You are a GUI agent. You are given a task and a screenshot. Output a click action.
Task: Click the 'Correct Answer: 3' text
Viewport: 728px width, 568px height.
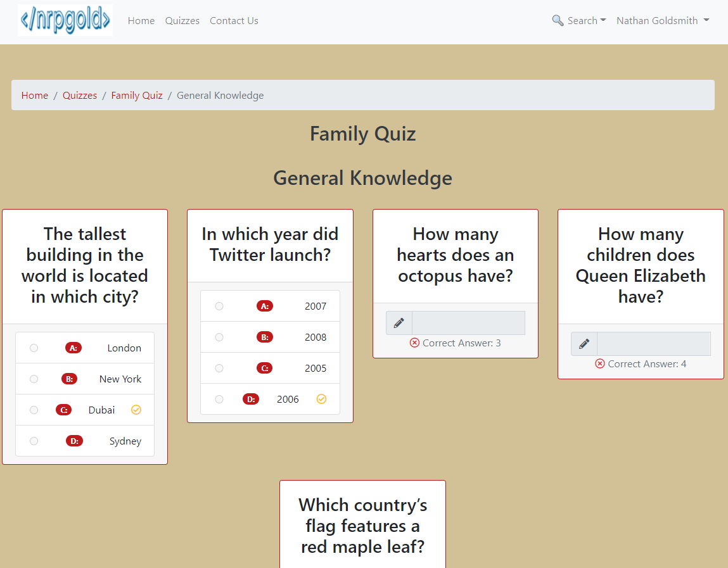point(461,343)
